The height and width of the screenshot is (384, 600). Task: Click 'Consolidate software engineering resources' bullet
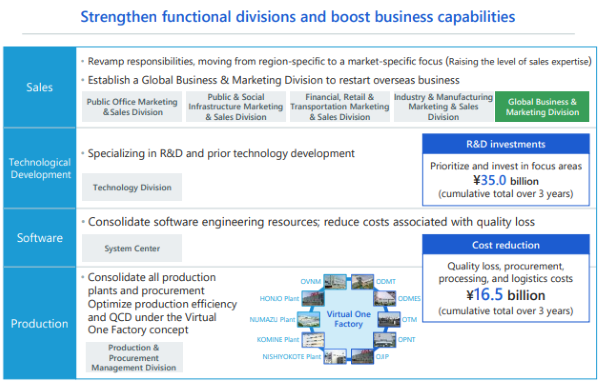tap(311, 222)
